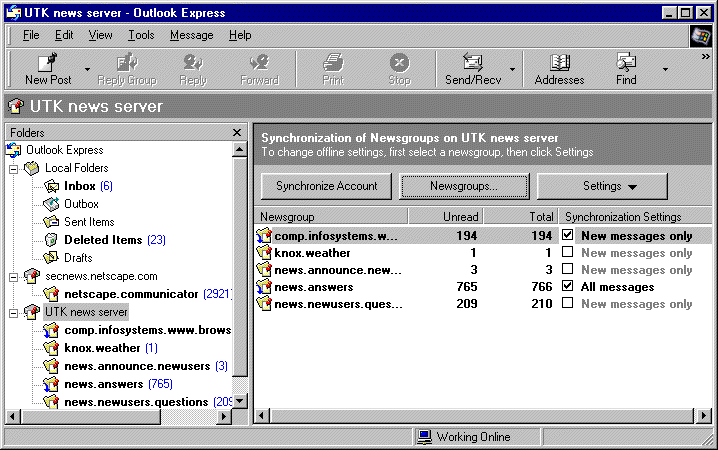Click the Send/Recv toolbar icon

pyautogui.click(x=472, y=62)
